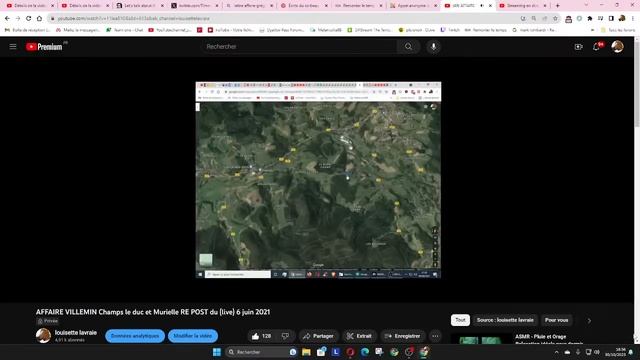Click the Enregistrer save button
640x360 pixels.
[403, 336]
